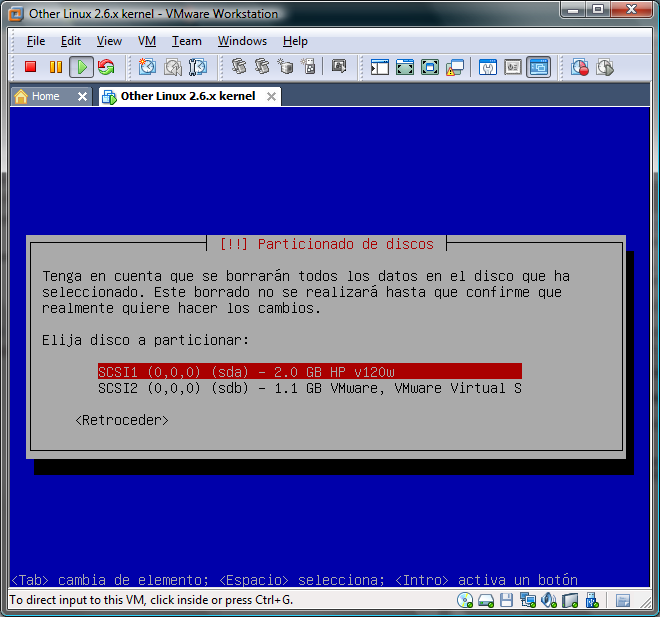Switch to Quick Switch mode icon
The image size is (660, 617).
[x=405, y=67]
